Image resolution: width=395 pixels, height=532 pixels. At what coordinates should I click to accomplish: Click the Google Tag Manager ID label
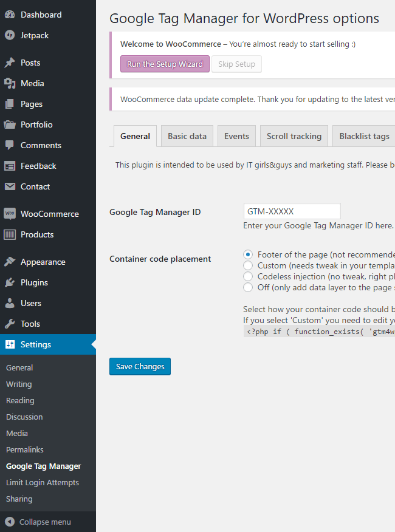pos(155,212)
